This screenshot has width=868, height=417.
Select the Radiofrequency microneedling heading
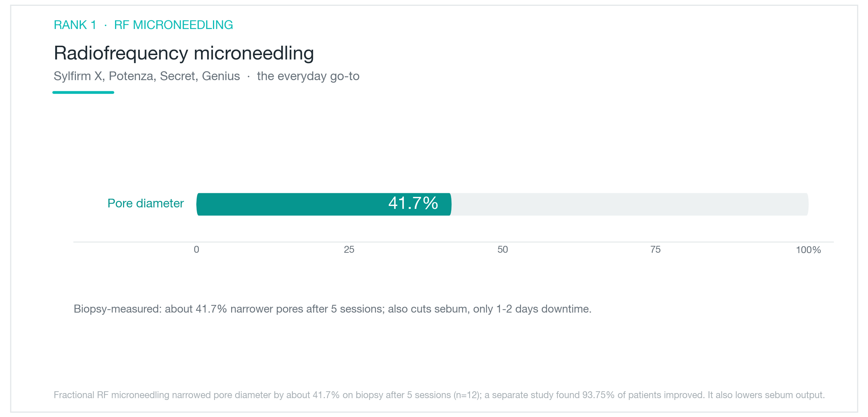(184, 53)
